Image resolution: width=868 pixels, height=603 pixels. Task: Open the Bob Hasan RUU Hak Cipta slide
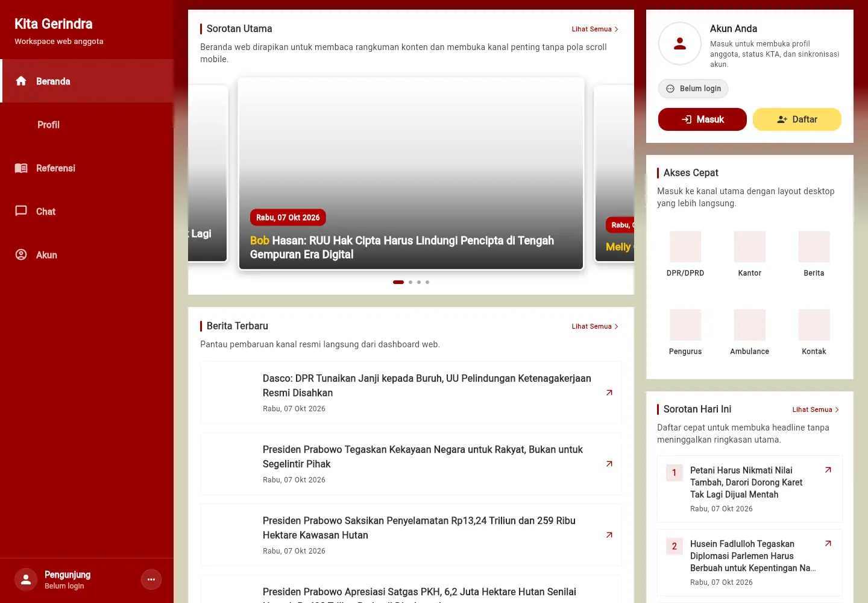click(x=411, y=174)
